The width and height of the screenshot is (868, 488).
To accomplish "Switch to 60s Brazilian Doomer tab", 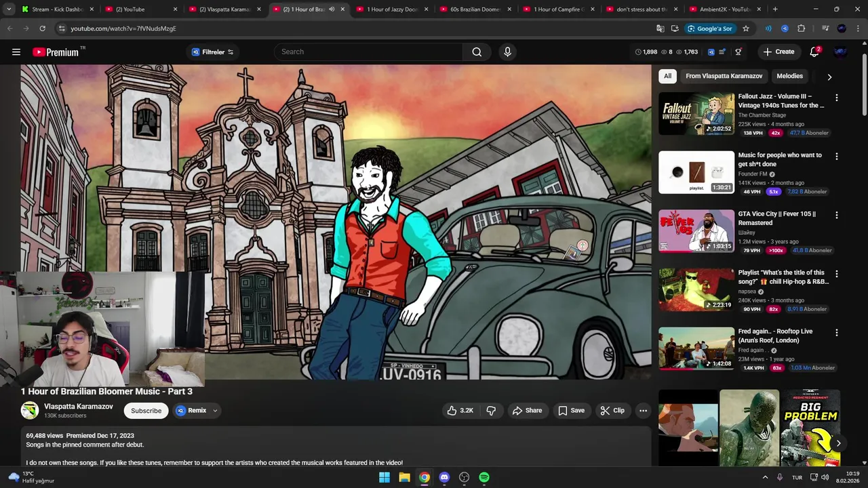I will pyautogui.click(x=475, y=9).
